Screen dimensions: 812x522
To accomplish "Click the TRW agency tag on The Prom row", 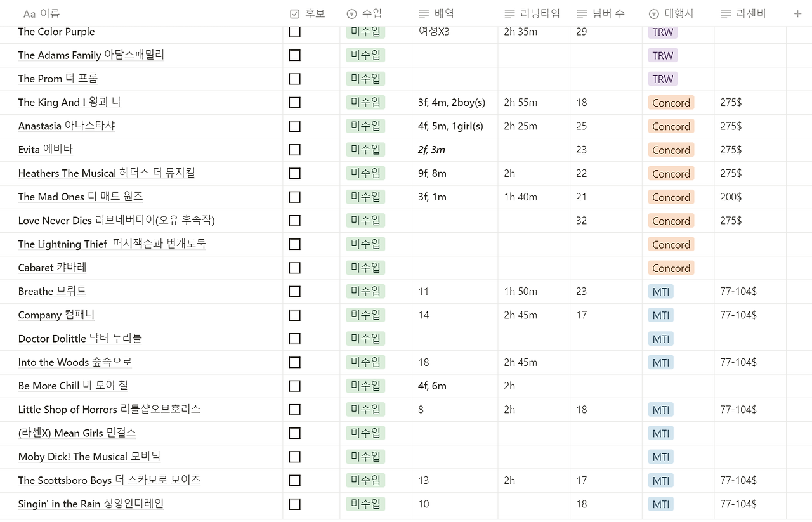I will pos(662,79).
